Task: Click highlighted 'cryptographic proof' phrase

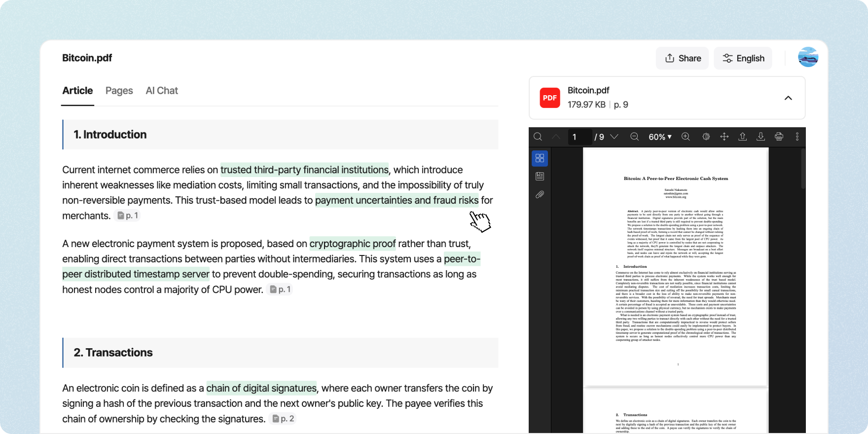Action: tap(353, 244)
